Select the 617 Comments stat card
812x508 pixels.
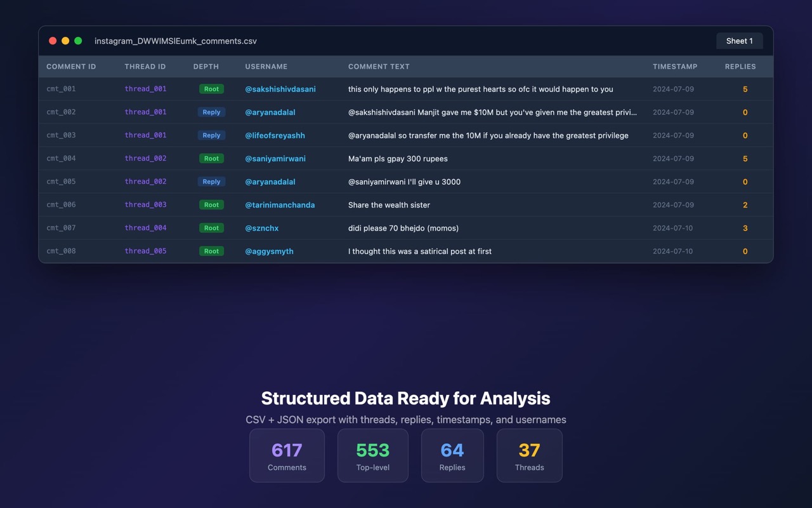pyautogui.click(x=287, y=455)
